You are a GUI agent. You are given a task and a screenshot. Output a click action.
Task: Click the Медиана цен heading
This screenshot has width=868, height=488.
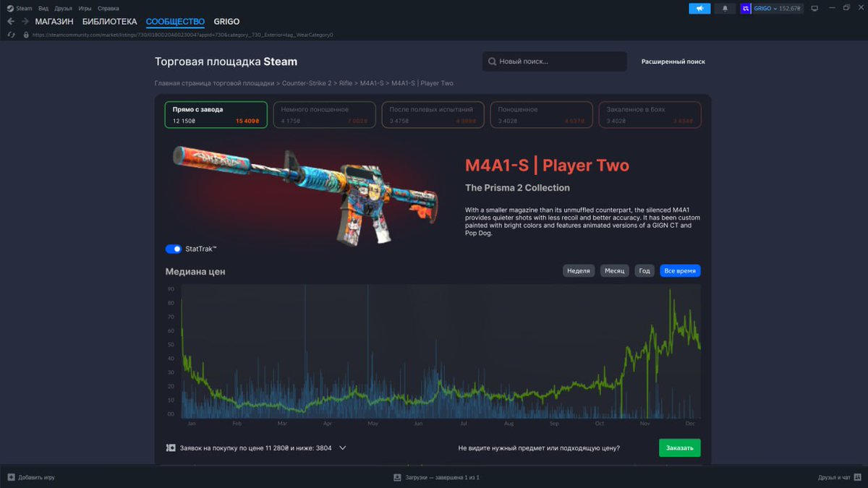pyautogui.click(x=195, y=272)
